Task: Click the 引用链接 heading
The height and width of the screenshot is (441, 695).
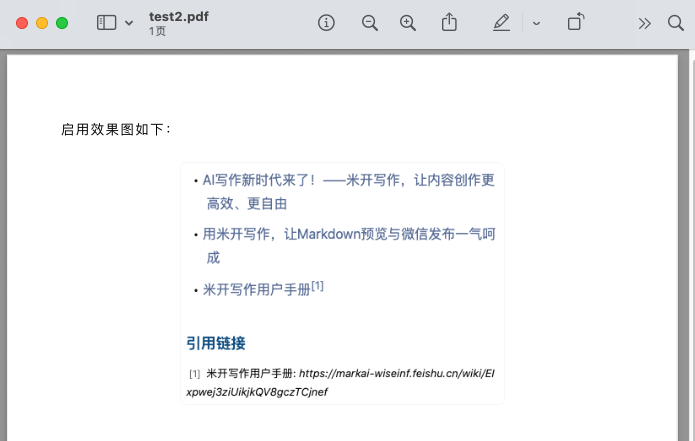Action: 216,343
